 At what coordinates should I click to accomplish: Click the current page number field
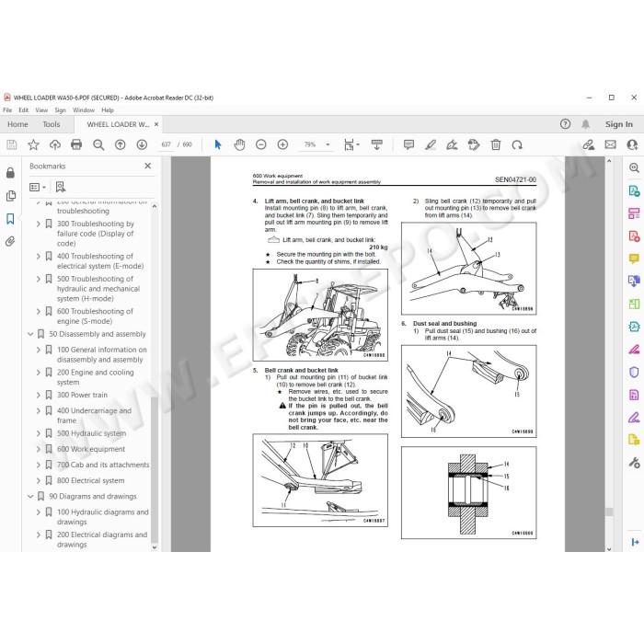point(166,144)
